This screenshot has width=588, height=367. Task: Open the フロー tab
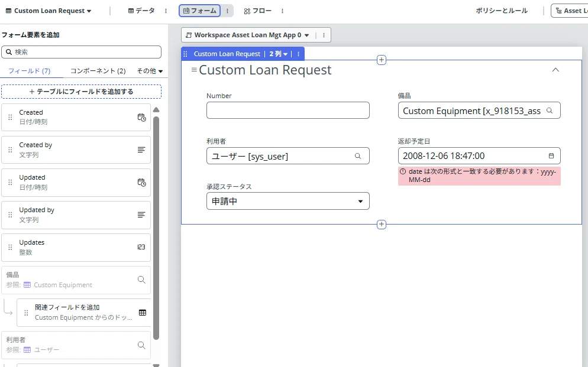coord(258,11)
